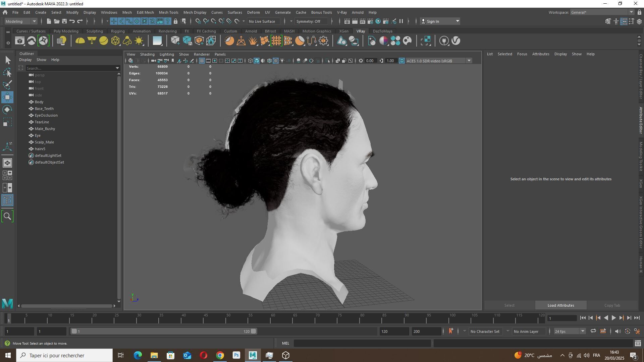Click the V-Ray frame buffer shelf icon
This screenshot has height=362, width=644.
19,41
